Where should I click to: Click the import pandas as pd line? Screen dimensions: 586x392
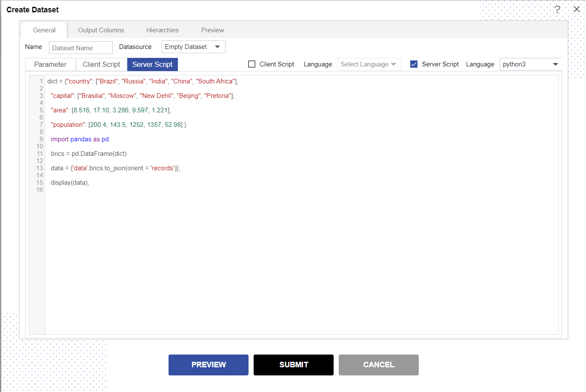[x=80, y=139]
